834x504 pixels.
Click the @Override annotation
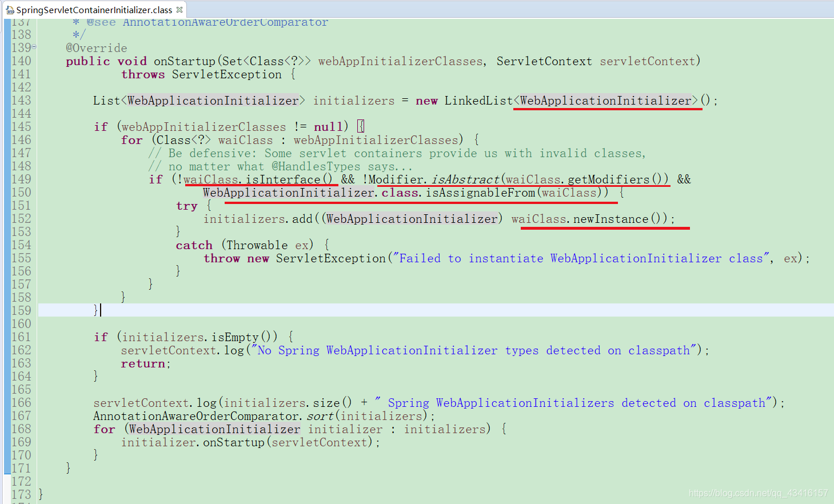coord(97,48)
